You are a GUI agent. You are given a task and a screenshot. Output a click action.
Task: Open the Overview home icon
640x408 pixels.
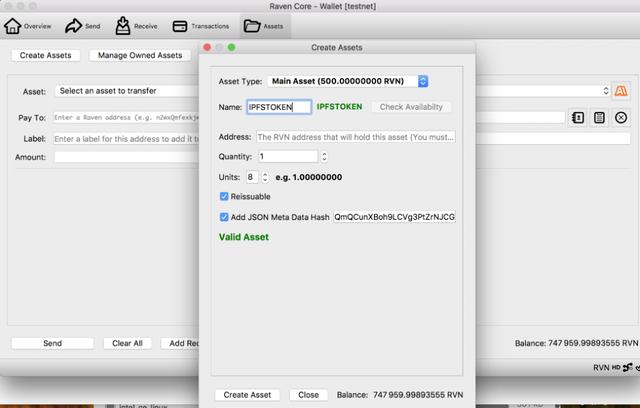(13, 26)
